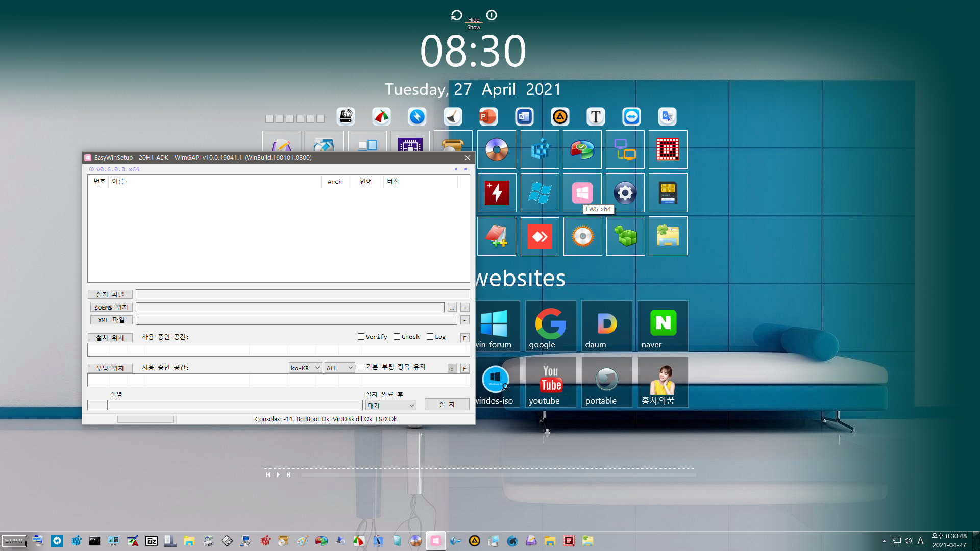
Task: Open the blue Windows flag tile
Action: 540,193
